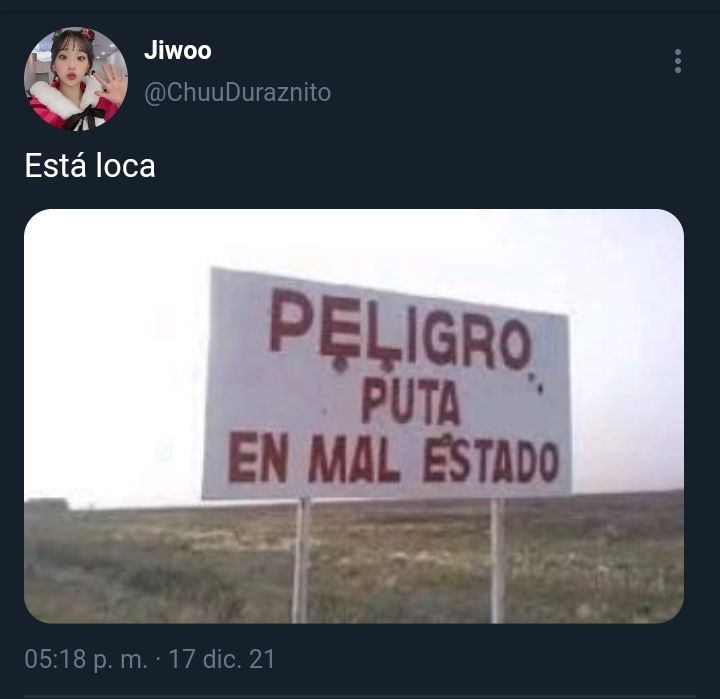Tap the horizon on the photo's right

(x=627, y=492)
